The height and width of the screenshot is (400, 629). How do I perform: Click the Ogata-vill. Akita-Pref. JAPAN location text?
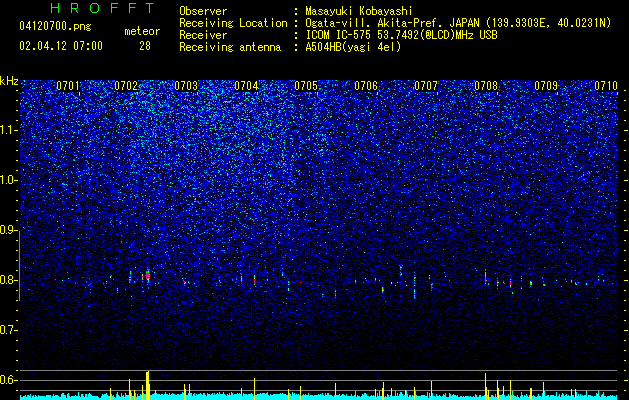458,23
